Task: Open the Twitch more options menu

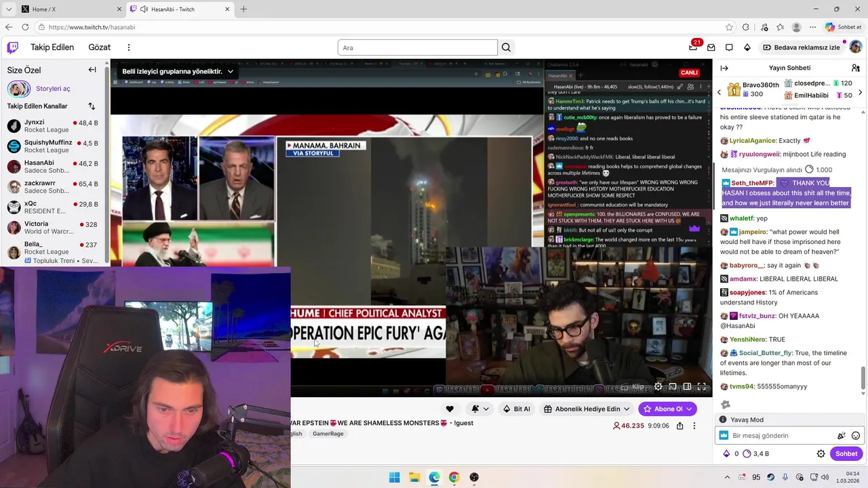Action: pyautogui.click(x=128, y=47)
